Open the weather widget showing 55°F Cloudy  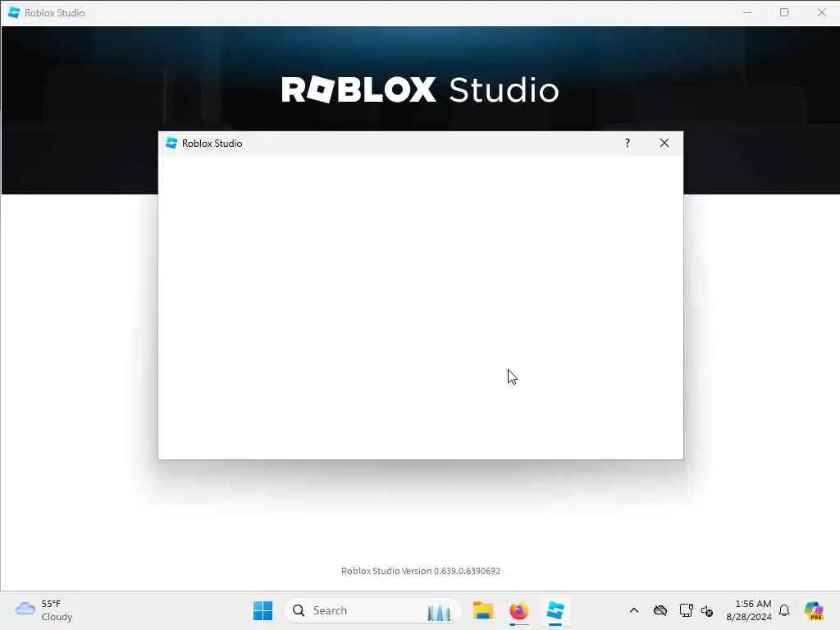44,610
